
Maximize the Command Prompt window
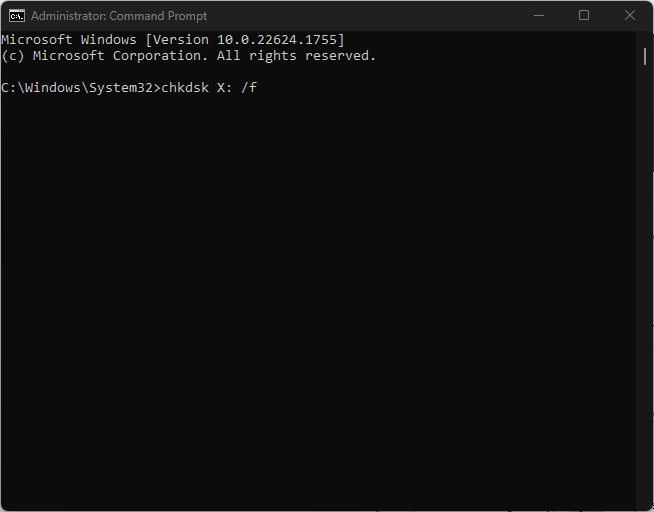[584, 16]
